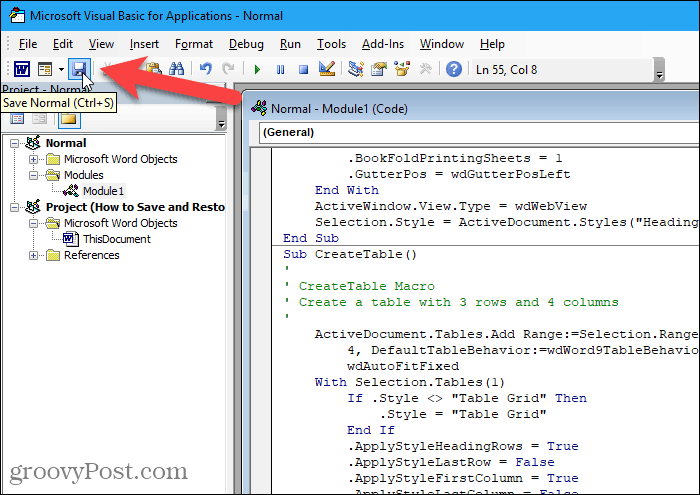
Task: Collapse Microsoft Word Objects under Project
Action: [33, 223]
